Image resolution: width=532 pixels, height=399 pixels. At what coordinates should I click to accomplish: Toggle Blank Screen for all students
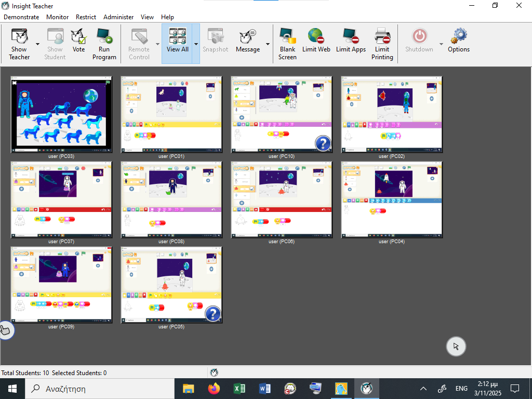[x=287, y=44]
